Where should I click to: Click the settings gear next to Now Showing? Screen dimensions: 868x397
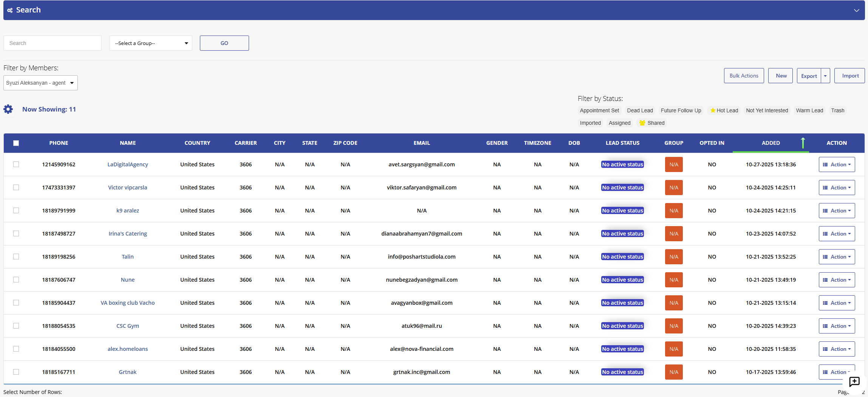coord(8,109)
